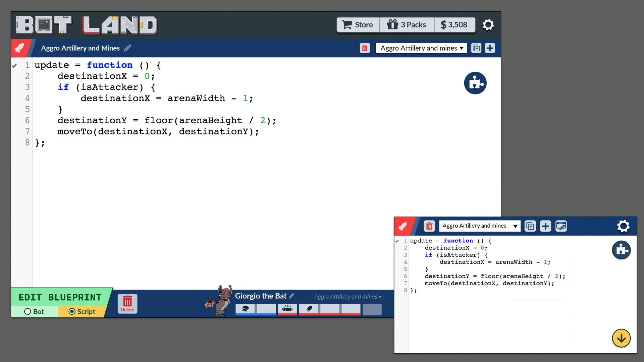Open the 3 Packs gift button
644x362 pixels.
tap(407, 25)
